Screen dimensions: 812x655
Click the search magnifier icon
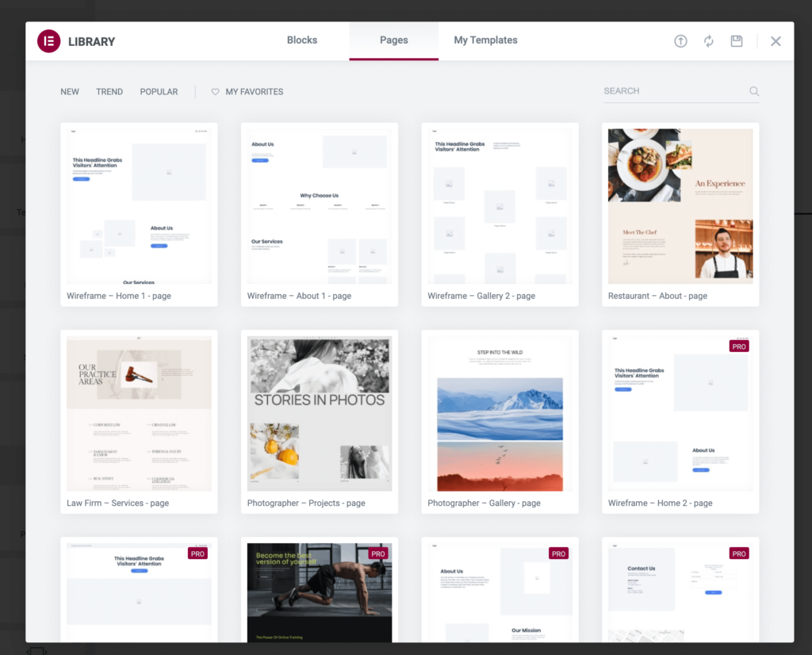tap(753, 91)
